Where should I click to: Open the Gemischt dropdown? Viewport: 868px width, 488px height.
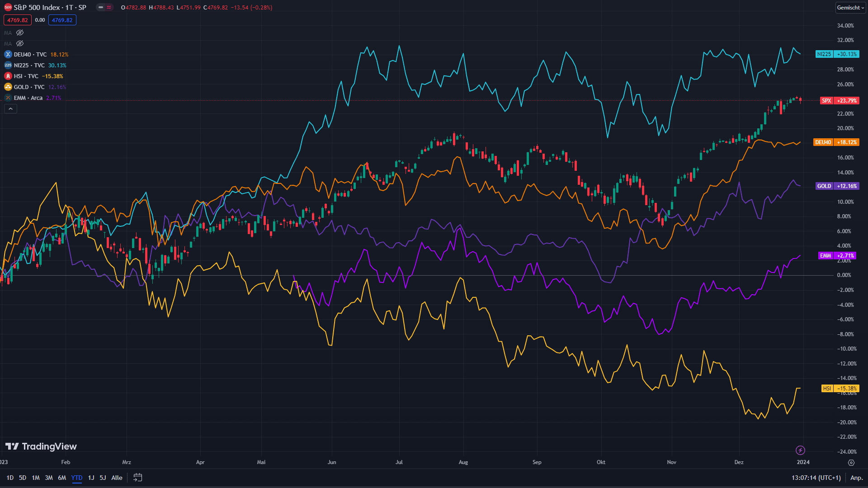point(850,7)
